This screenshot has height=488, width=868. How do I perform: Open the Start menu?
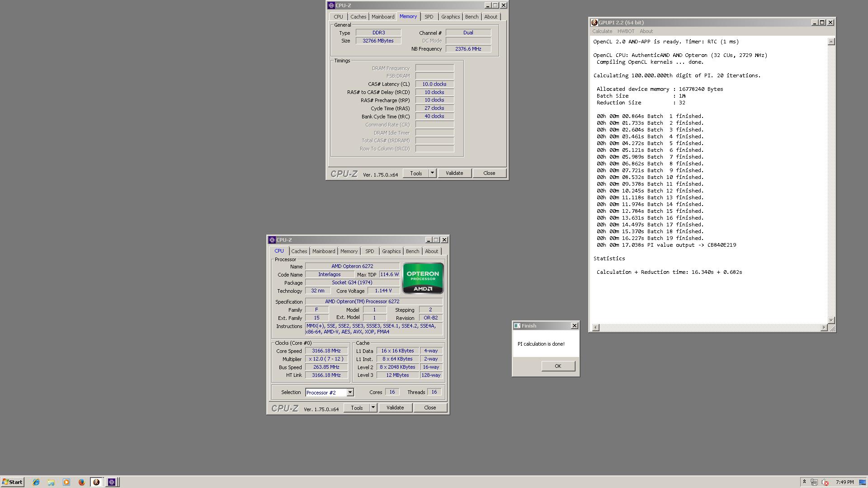pos(12,482)
